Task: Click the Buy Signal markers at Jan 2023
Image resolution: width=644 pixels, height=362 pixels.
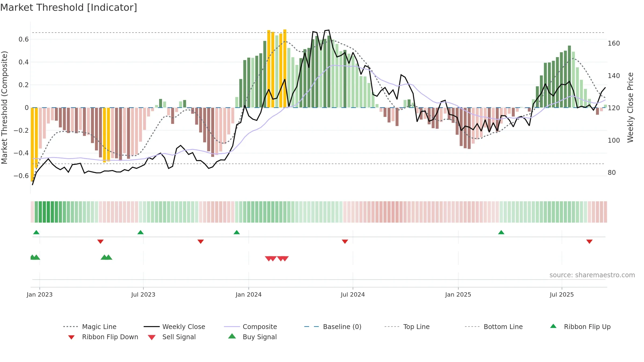Action: (x=35, y=257)
